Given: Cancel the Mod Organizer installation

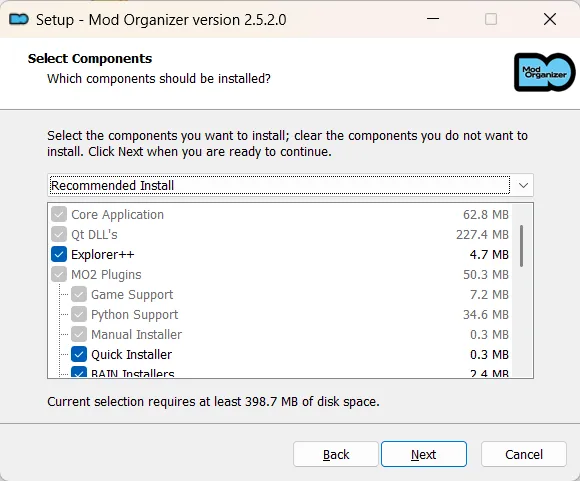Looking at the screenshot, I should pos(524,454).
